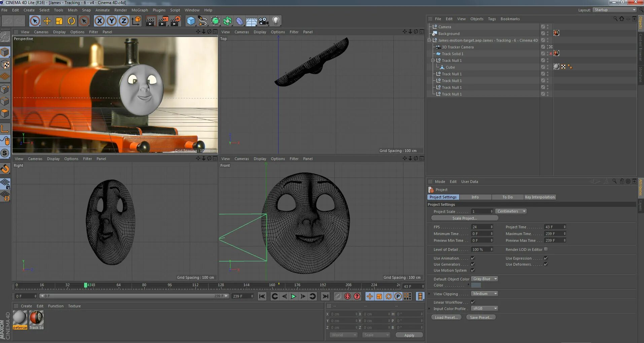
Task: Add a Light object
Action: [276, 21]
